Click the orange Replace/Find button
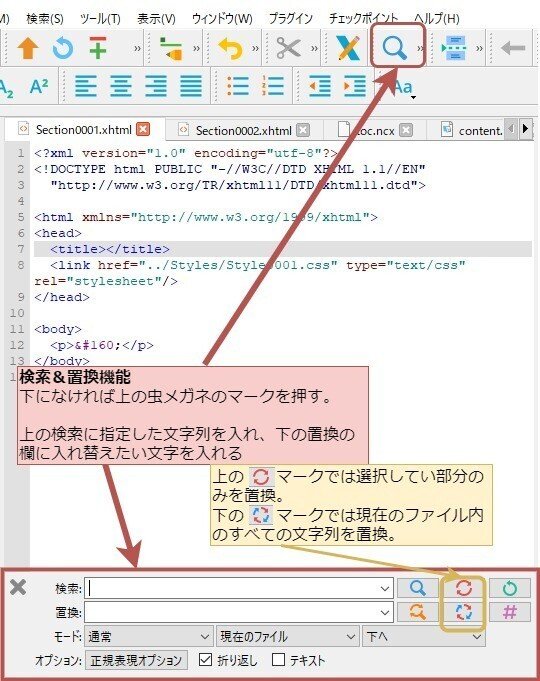 click(x=417, y=612)
